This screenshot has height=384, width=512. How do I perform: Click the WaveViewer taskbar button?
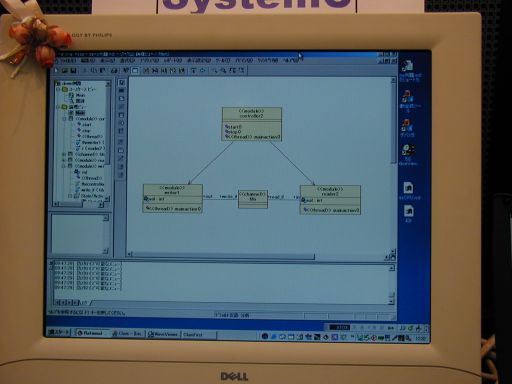[x=163, y=334]
